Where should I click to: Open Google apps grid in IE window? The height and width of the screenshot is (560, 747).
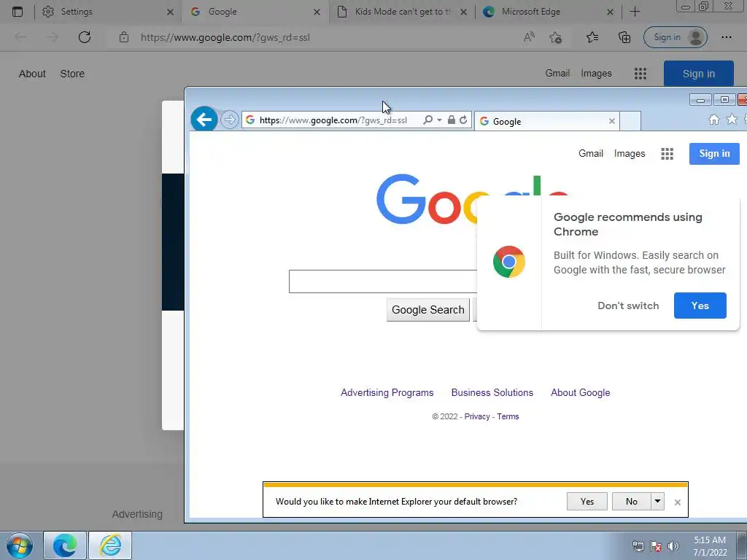(x=667, y=153)
